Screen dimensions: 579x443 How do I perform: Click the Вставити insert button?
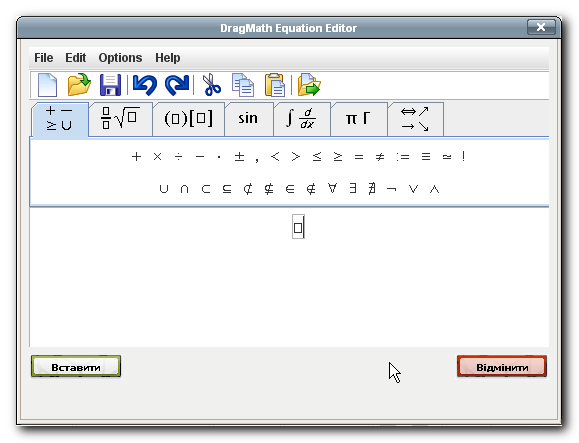pyautogui.click(x=76, y=367)
